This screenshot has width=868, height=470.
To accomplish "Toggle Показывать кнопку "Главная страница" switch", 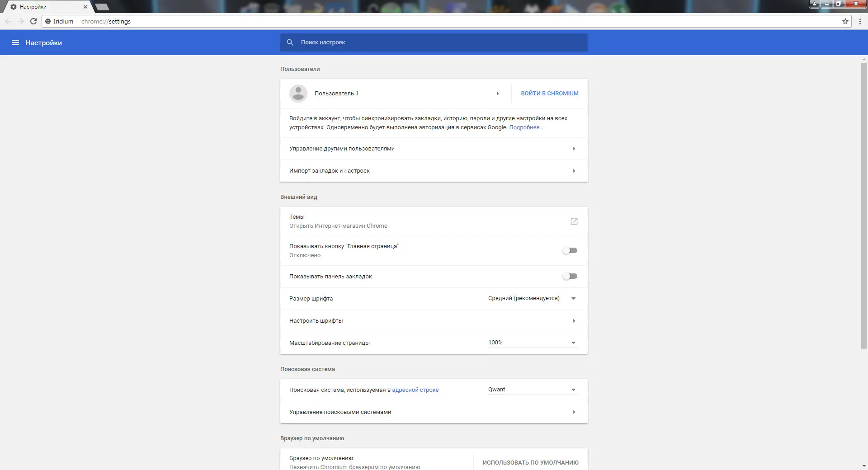I will click(x=570, y=250).
